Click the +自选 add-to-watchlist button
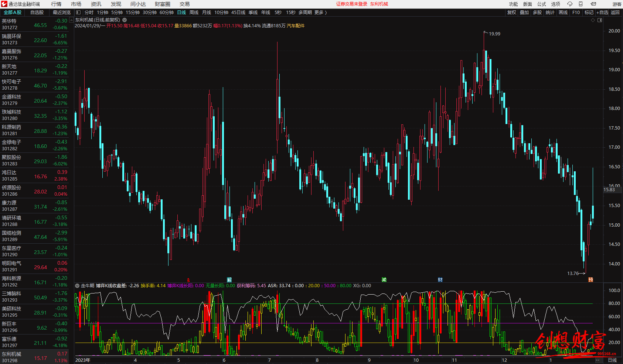623x364 pixels. [x=602, y=13]
